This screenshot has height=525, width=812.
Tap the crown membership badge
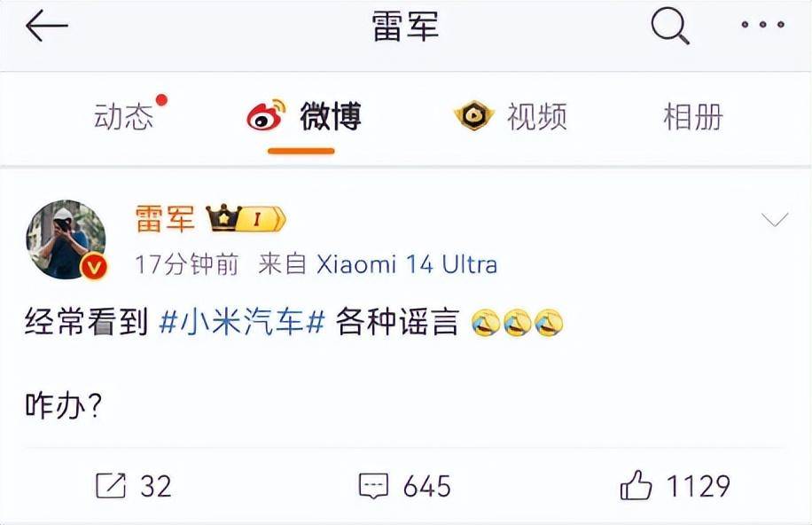click(x=246, y=217)
